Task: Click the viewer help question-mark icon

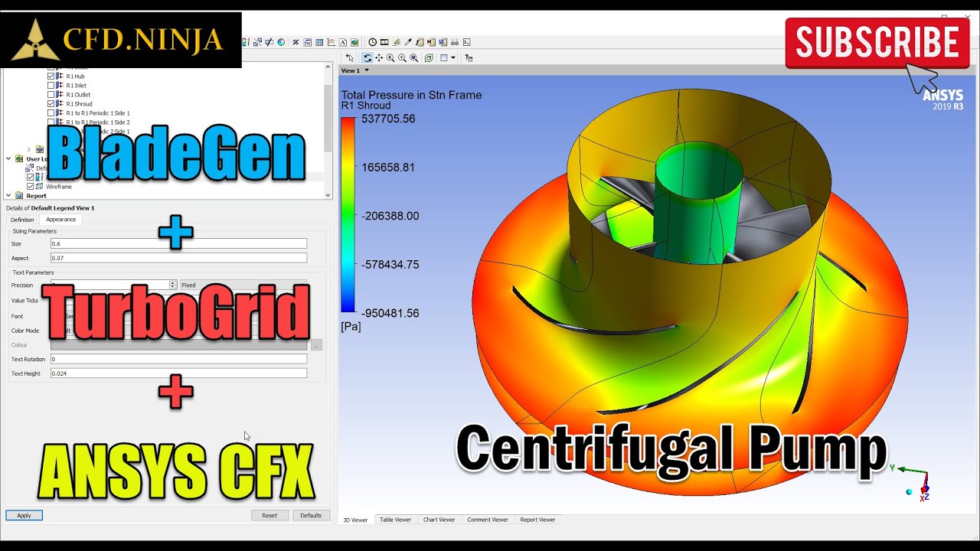Action: pos(469,58)
